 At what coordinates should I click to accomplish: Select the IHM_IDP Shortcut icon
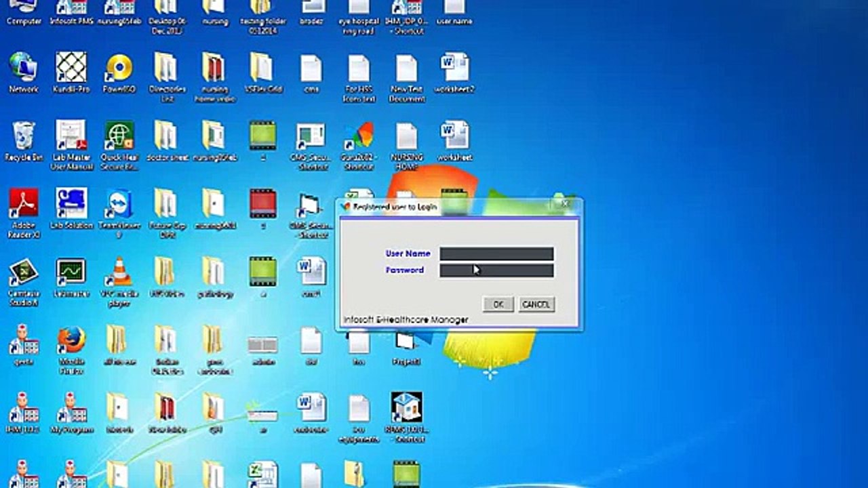point(407,16)
